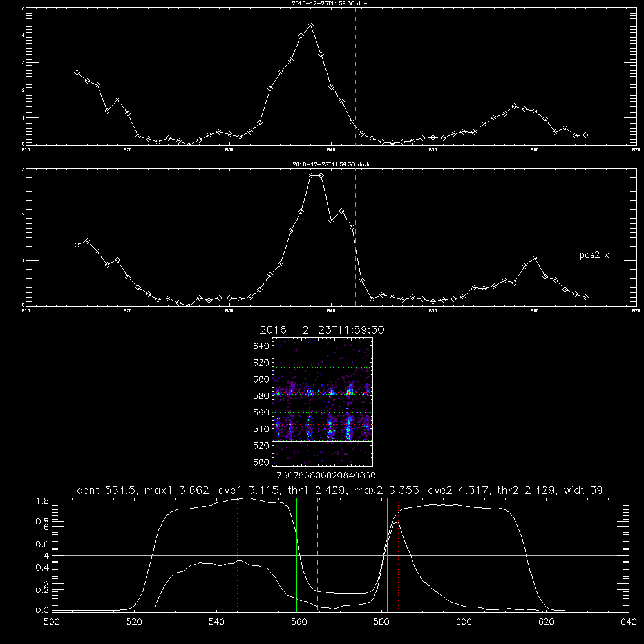Click the 'cent 564.5' value in the bottom title
644x644 pixels.
106,490
